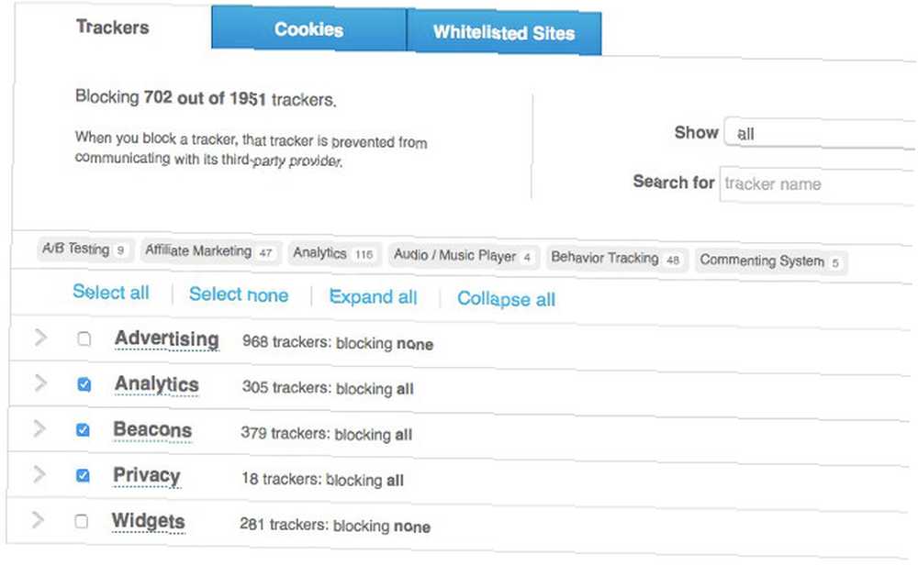This screenshot has height=588, width=918.
Task: Open the Whitelisted Sites tab
Action: [x=504, y=32]
